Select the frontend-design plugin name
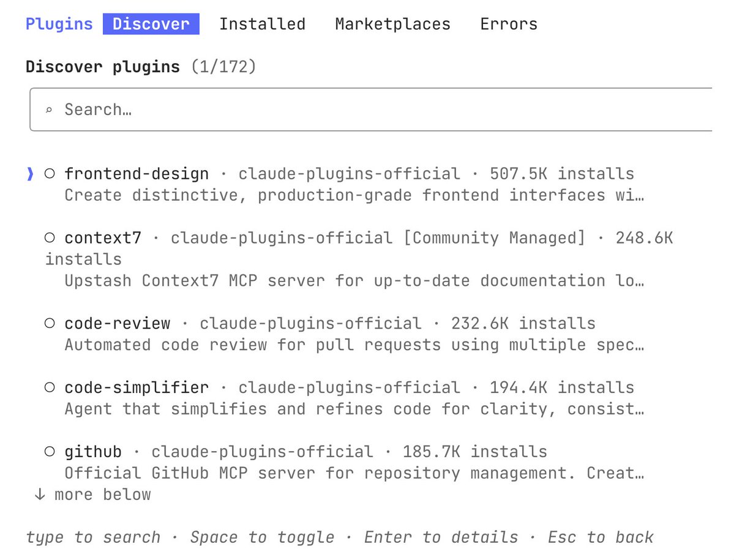The width and height of the screenshot is (734, 560). click(x=137, y=174)
